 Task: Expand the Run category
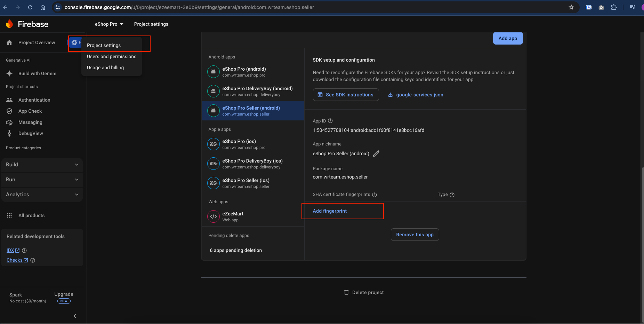[x=42, y=180]
